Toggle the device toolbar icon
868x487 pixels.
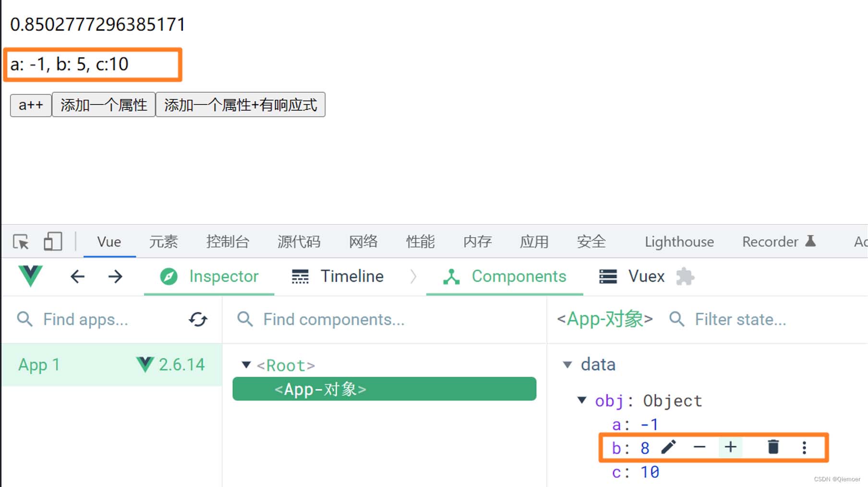(53, 241)
